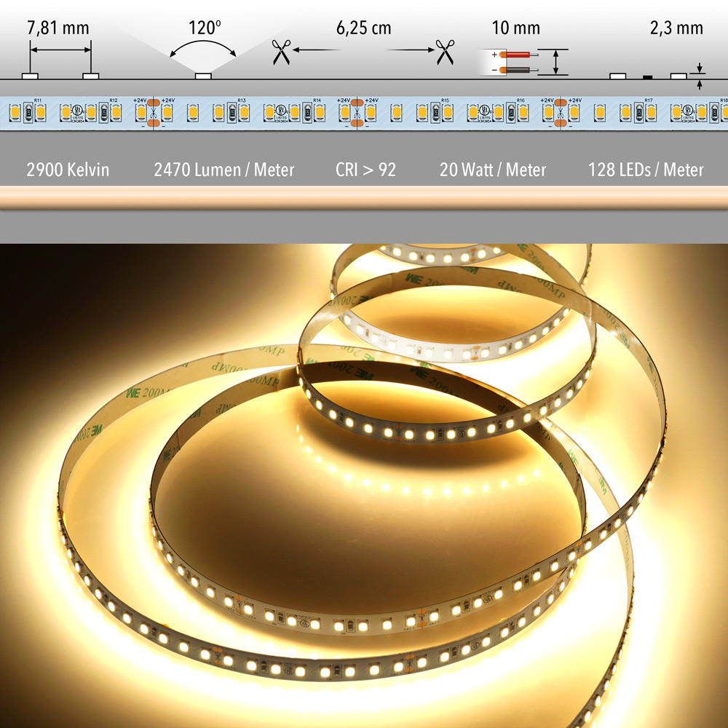Click the 2,3 mm height arrow indicator
728x728 pixels.
coord(700,76)
